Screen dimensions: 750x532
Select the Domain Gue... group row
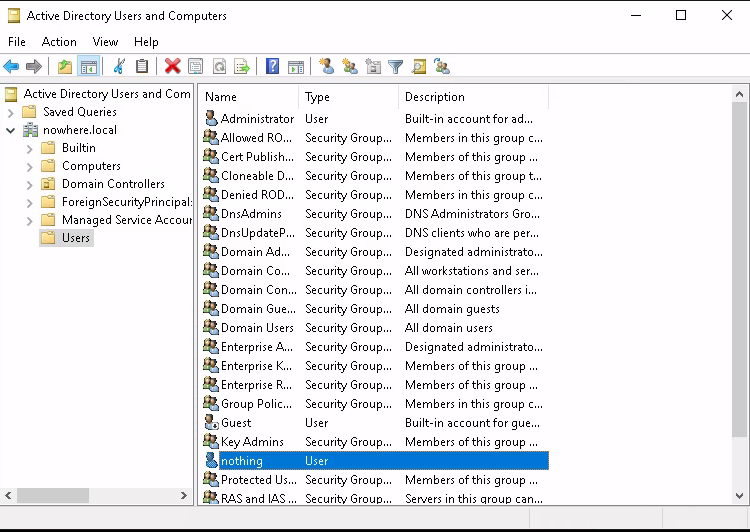375,309
